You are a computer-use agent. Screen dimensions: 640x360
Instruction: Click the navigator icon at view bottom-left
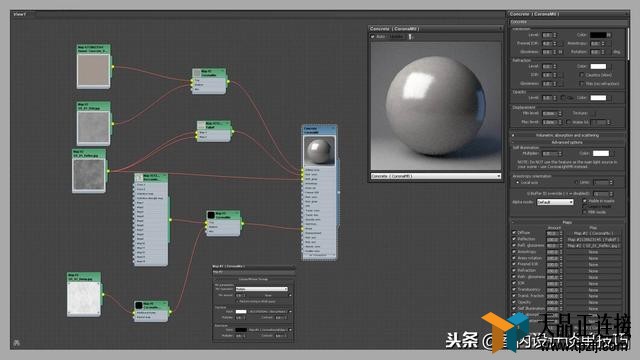16,343
